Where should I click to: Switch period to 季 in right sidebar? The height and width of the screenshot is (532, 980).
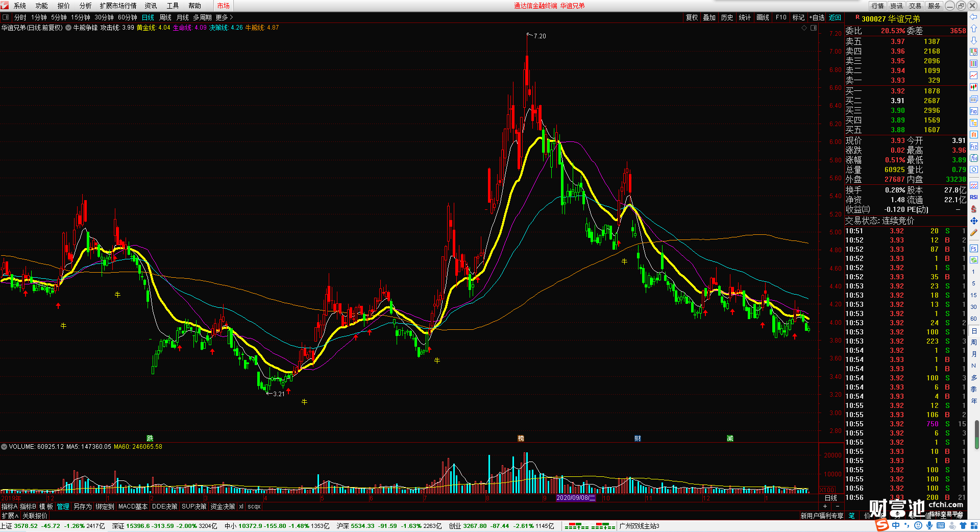[x=973, y=390]
